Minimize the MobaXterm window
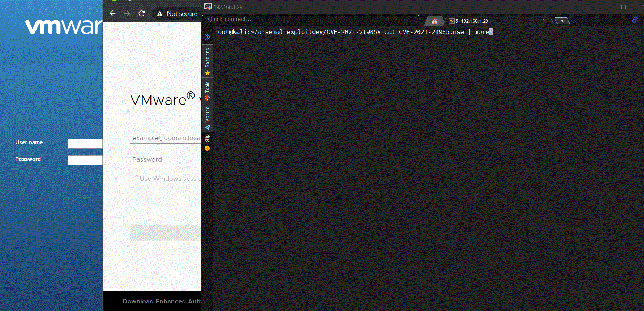Image resolution: width=644 pixels, height=311 pixels. click(x=602, y=7)
